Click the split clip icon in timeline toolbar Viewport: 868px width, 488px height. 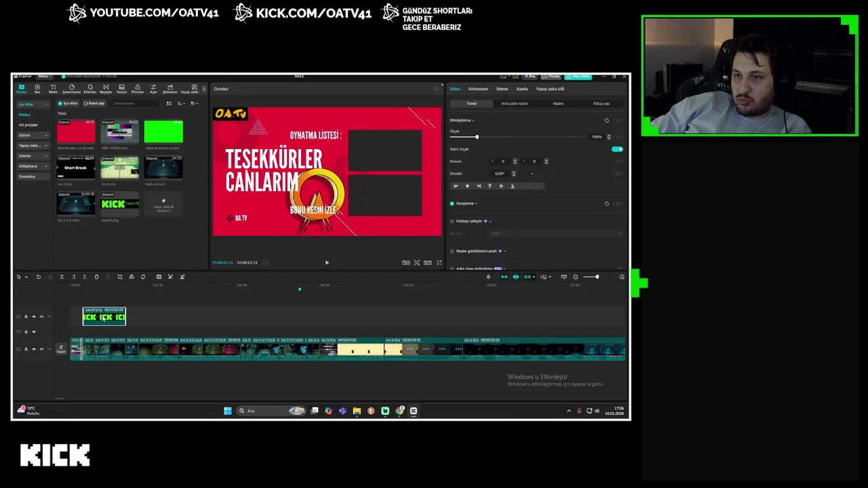[x=62, y=277]
